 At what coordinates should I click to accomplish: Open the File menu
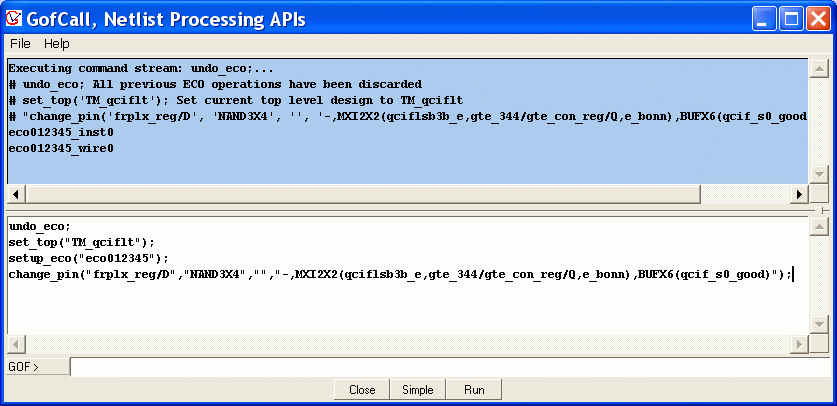tap(20, 44)
